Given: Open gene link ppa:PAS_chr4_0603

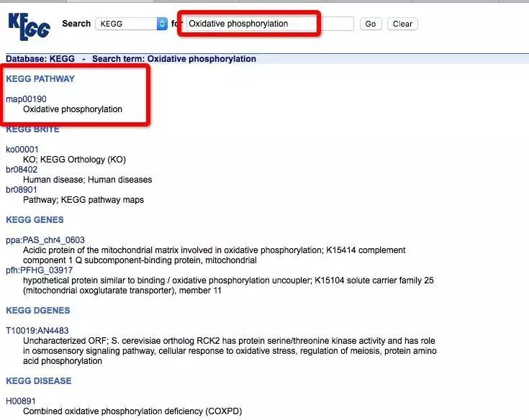Looking at the screenshot, I should coord(45,240).
